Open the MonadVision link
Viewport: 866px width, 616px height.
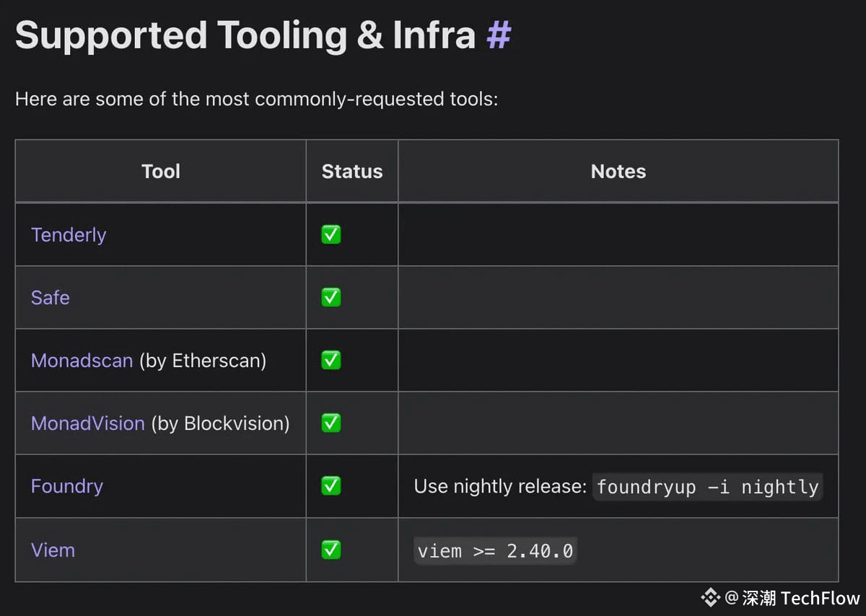(87, 423)
